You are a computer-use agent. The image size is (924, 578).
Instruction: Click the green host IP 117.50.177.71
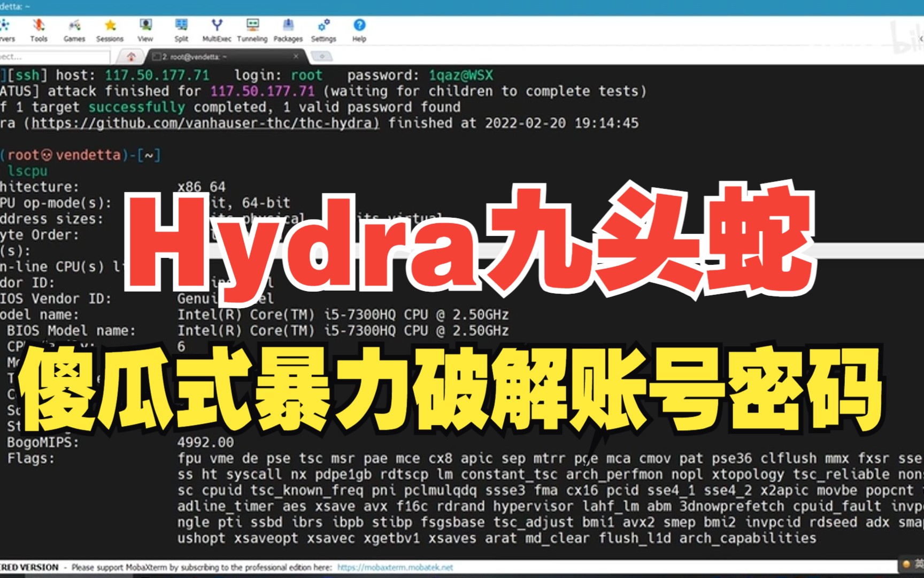click(x=157, y=75)
